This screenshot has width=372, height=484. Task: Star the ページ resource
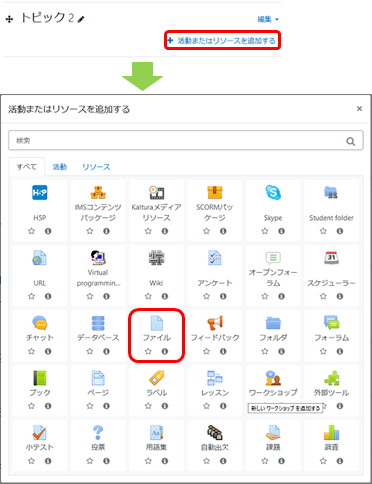click(x=90, y=406)
